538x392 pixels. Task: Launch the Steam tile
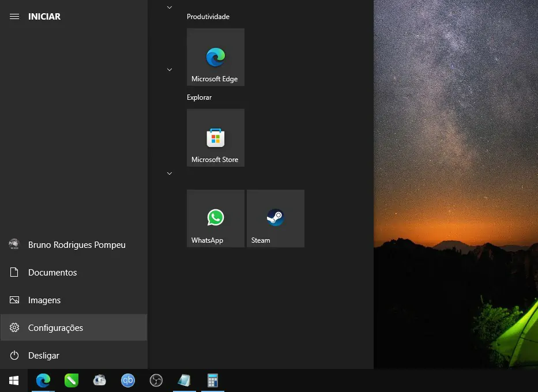(x=276, y=218)
